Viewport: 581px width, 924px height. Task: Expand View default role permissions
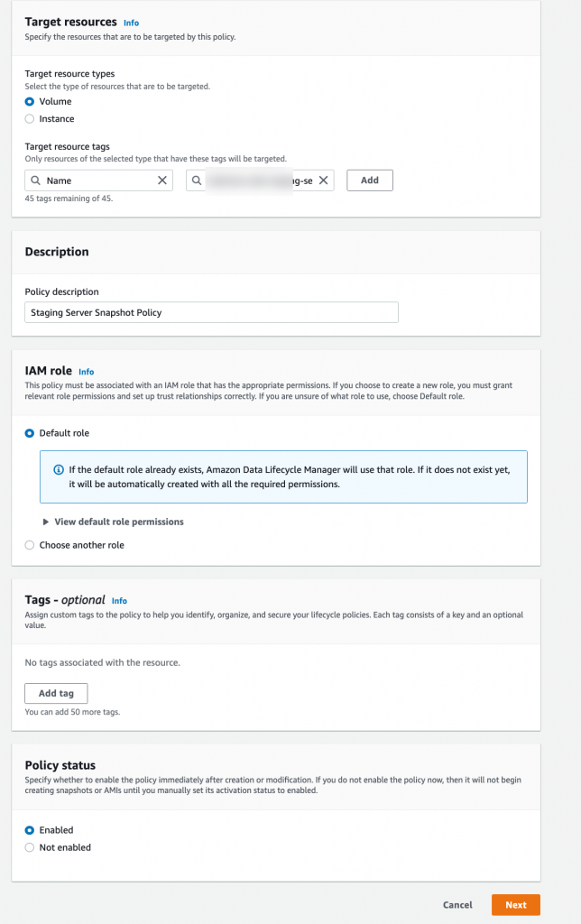[113, 522]
